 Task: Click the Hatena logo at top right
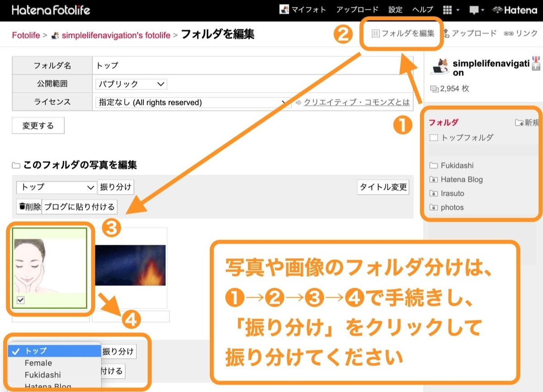pos(515,9)
